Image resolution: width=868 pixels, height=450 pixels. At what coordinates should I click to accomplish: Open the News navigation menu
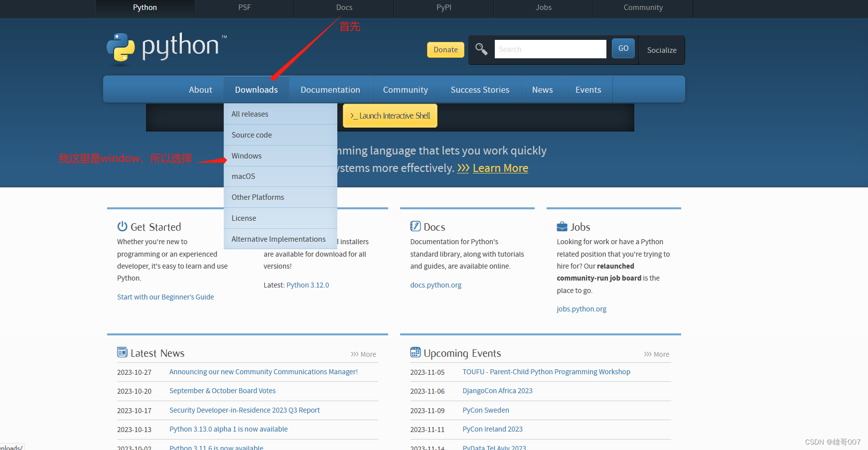(x=542, y=90)
